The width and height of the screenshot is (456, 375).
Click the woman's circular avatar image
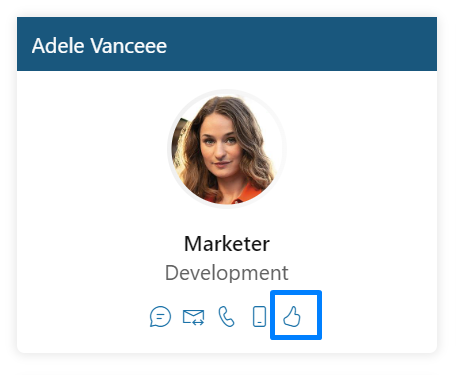tap(227, 149)
